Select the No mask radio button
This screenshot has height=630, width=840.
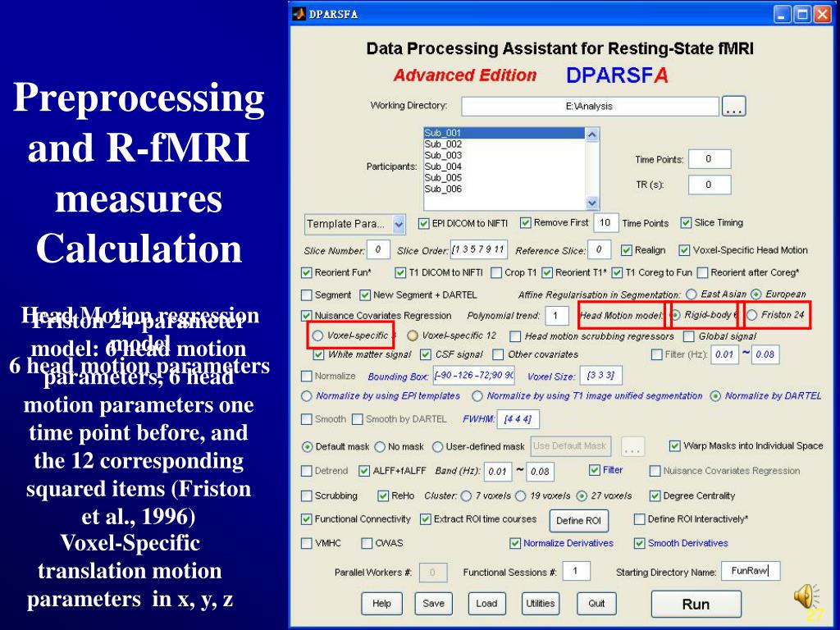(380, 447)
